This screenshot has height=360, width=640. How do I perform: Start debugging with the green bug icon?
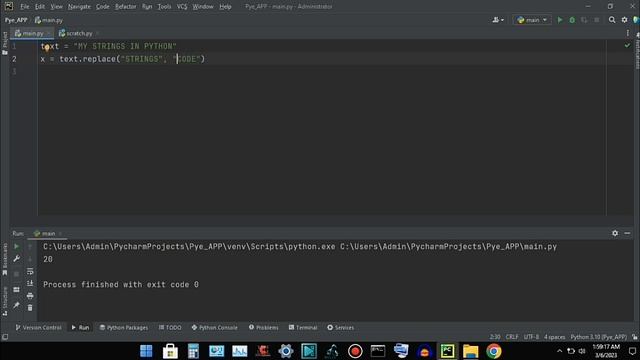coord(572,20)
